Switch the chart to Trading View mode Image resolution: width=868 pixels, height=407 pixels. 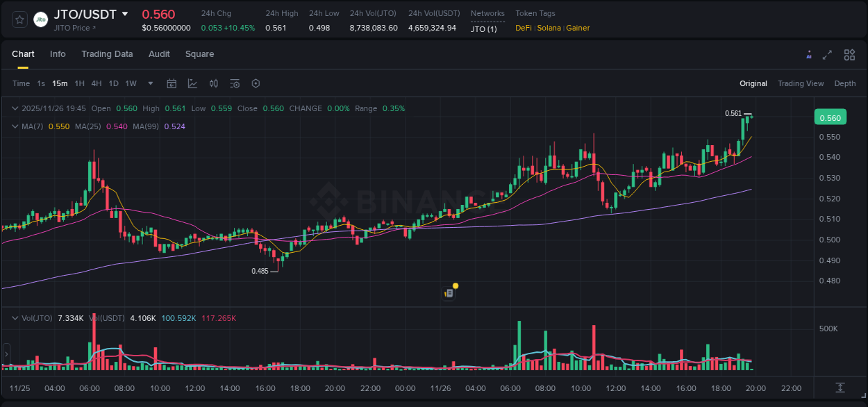[800, 83]
